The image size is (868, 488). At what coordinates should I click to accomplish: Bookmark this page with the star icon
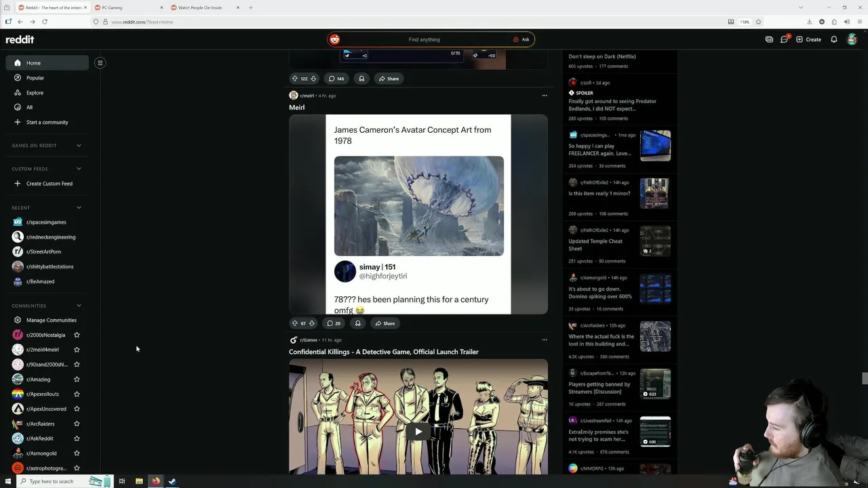758,22
